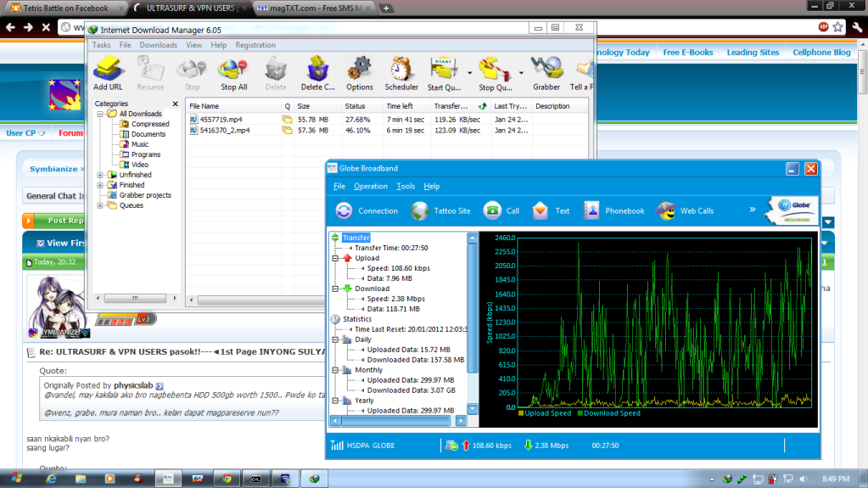
Task: Click the Call phone icon
Action: [x=491, y=210]
